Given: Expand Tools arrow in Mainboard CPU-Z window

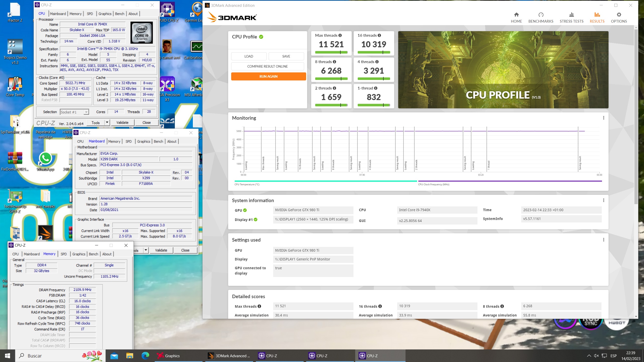Looking at the screenshot, I should point(146,250).
